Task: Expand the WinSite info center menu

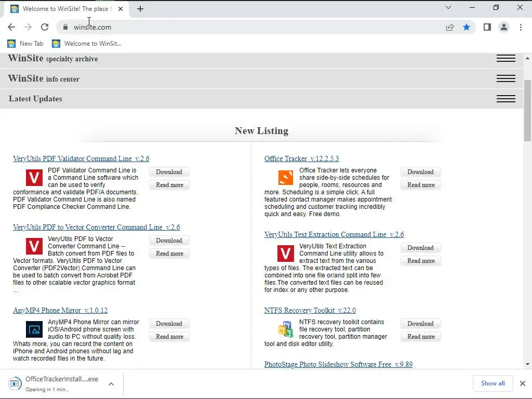Action: pyautogui.click(x=506, y=78)
